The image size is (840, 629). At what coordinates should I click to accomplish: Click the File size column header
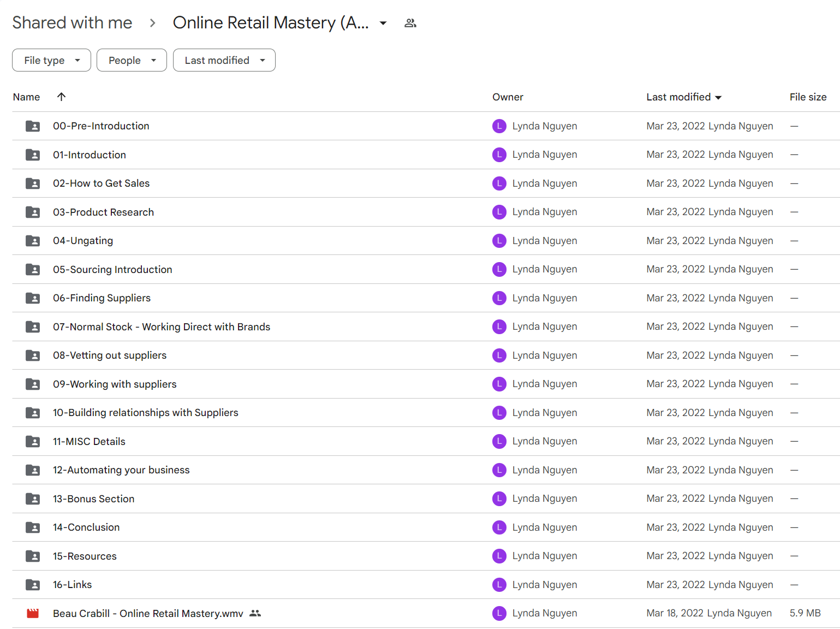coord(808,97)
